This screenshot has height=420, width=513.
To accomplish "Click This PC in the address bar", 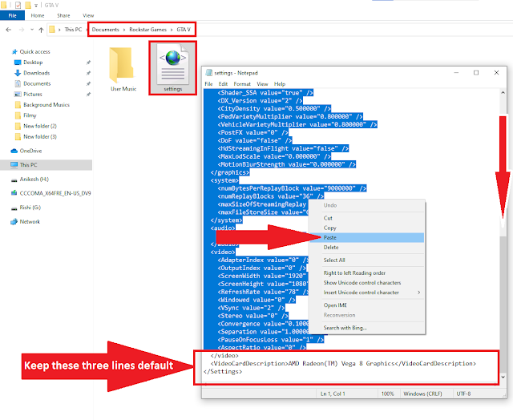I will click(x=73, y=30).
